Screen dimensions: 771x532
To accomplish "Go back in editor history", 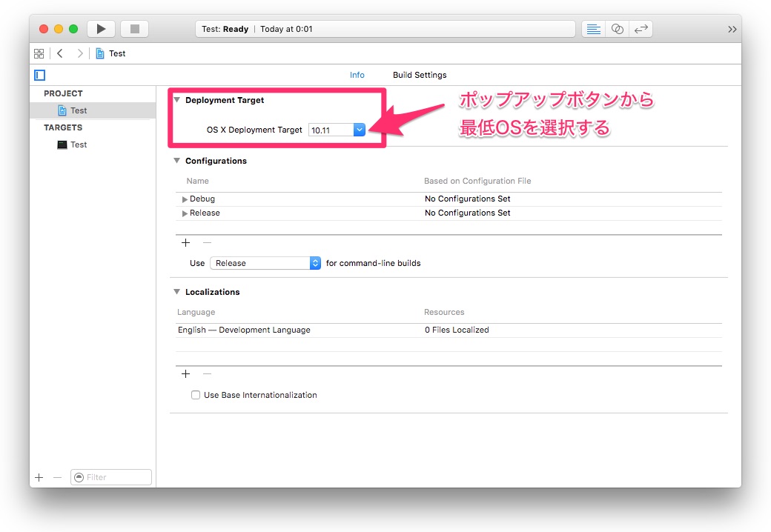I will pyautogui.click(x=60, y=53).
